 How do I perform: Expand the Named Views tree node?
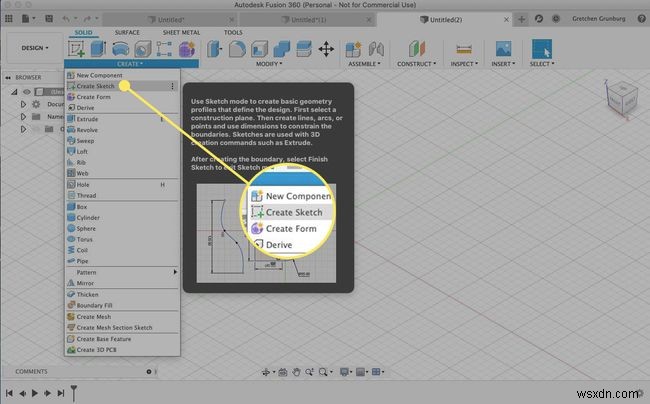[x=23, y=117]
